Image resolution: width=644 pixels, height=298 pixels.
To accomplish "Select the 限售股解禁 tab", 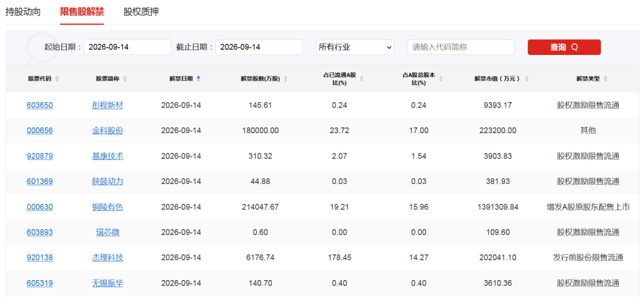I will (82, 12).
